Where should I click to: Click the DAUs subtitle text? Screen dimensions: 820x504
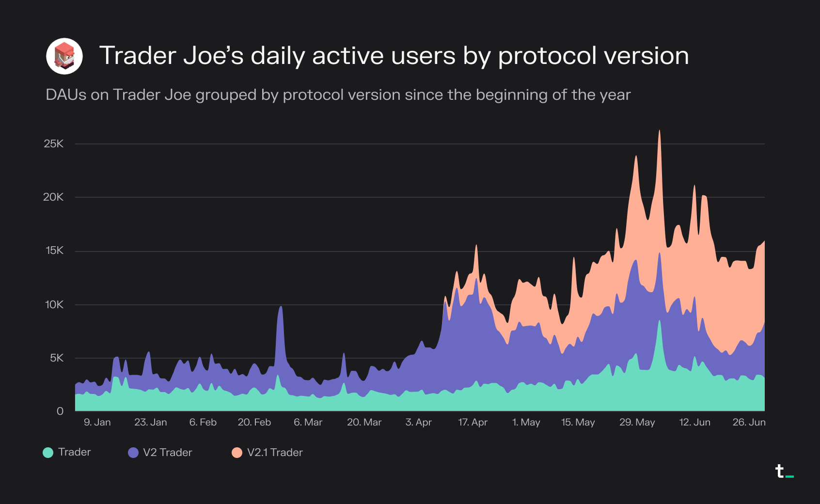pos(338,94)
